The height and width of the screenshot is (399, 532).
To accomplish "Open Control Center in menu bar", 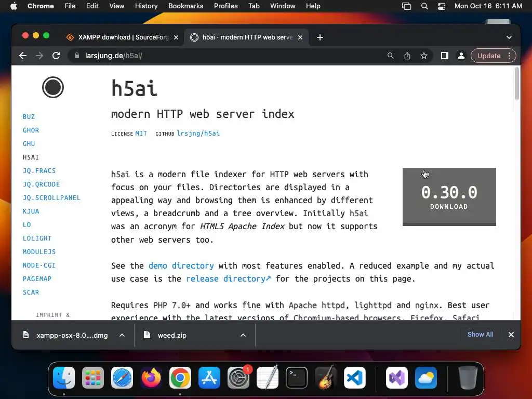I will click(442, 6).
